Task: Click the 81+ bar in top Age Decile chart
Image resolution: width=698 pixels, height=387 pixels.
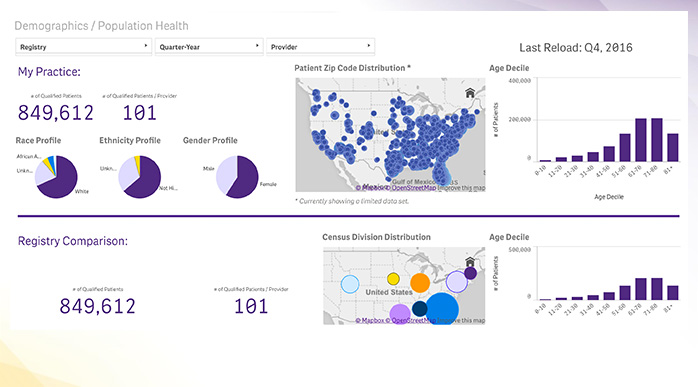Action: 673,147
